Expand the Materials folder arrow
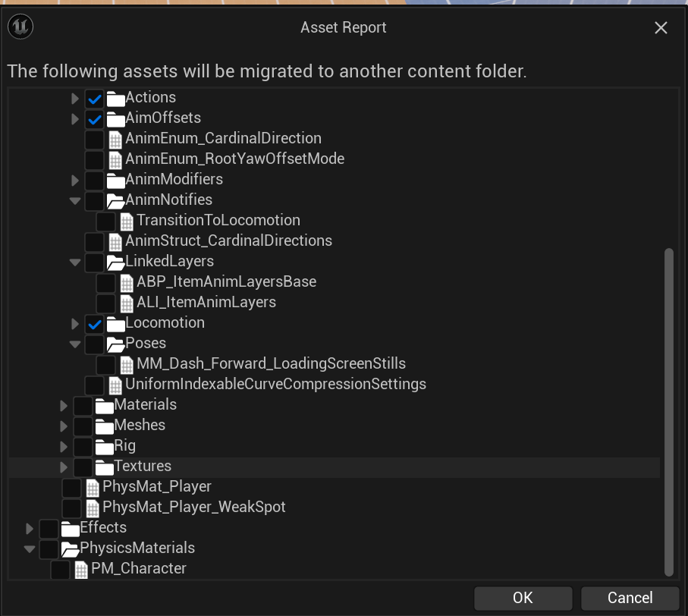The image size is (688, 616). click(x=64, y=406)
